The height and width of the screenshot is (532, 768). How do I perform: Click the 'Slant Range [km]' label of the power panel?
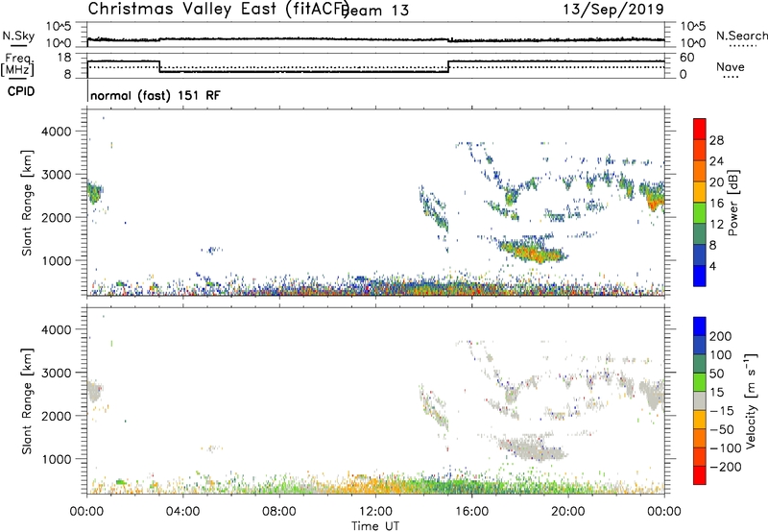[27, 203]
